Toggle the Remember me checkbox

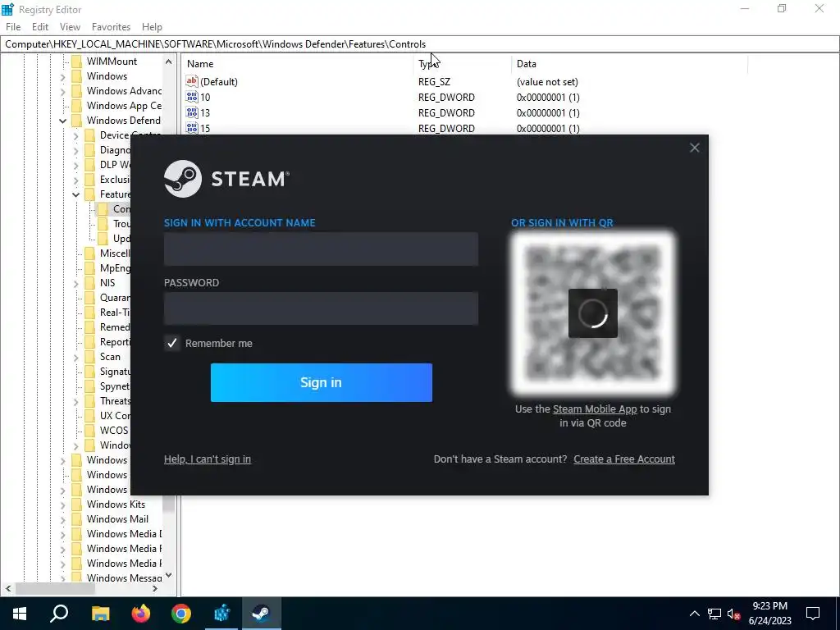click(x=172, y=344)
